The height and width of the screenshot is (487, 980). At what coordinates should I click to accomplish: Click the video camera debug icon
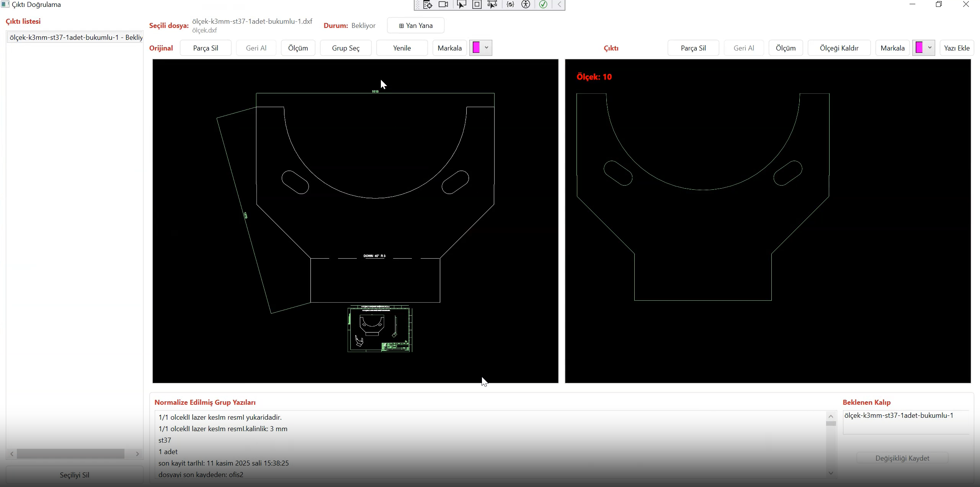coord(443,5)
